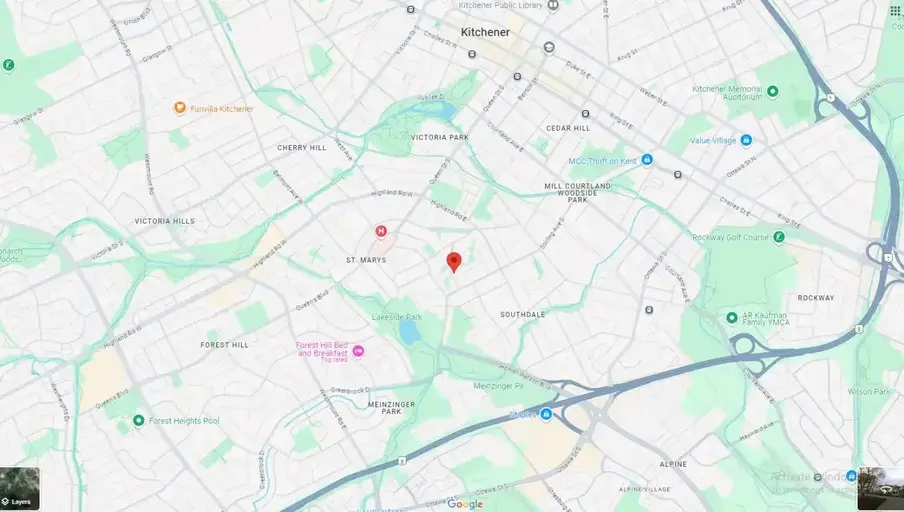Select the school marker near Duke St
Screen dimensions: 904x512
point(549,47)
